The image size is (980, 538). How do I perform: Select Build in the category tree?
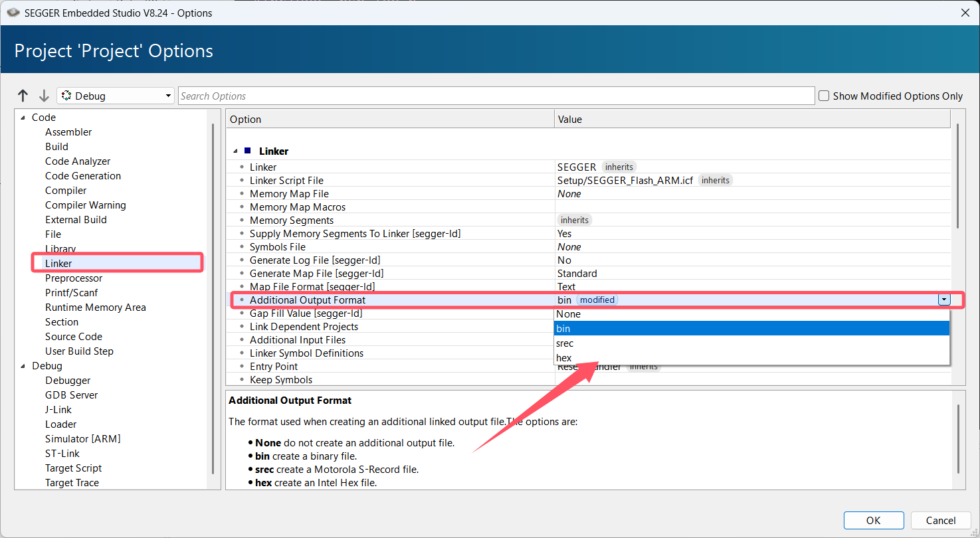[56, 147]
